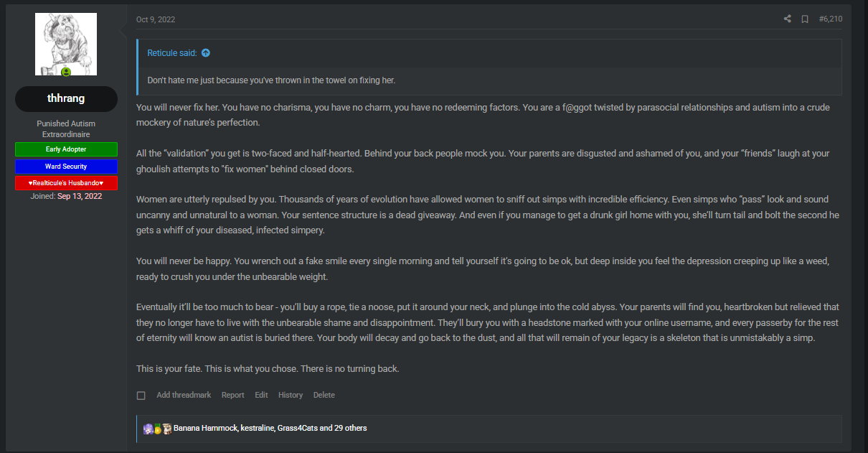Viewport: 868px width, 453px height.
Task: Click the gold medal reaction icon
Action: (x=157, y=429)
